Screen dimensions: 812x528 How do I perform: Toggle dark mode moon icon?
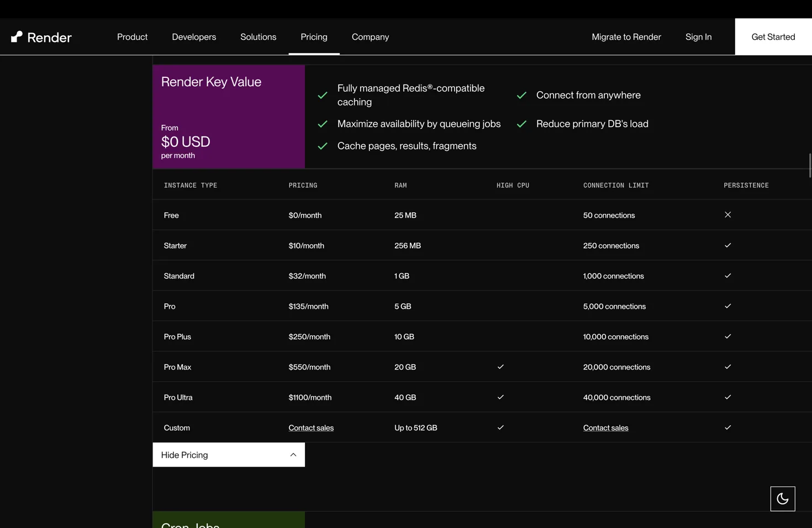tap(782, 499)
